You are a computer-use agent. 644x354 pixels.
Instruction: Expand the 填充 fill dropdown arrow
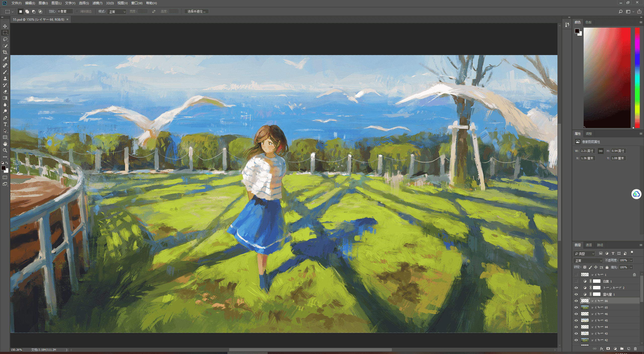pos(631,267)
